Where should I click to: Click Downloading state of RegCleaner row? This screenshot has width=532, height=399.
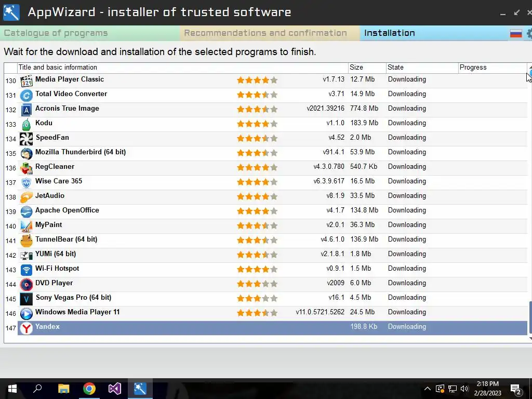(407, 167)
